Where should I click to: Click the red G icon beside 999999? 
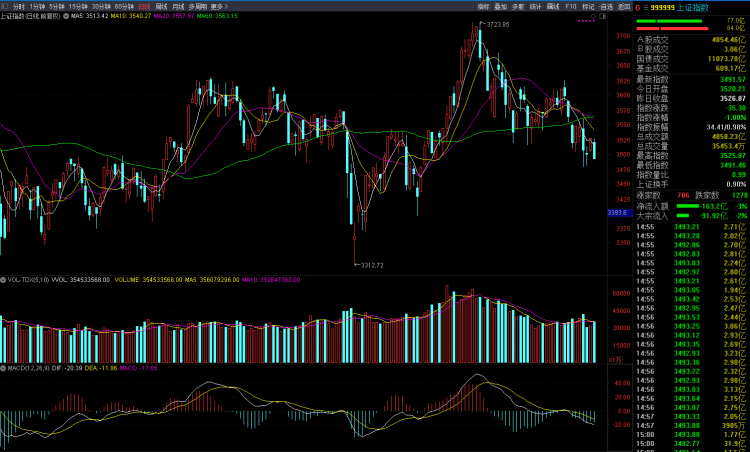click(638, 8)
